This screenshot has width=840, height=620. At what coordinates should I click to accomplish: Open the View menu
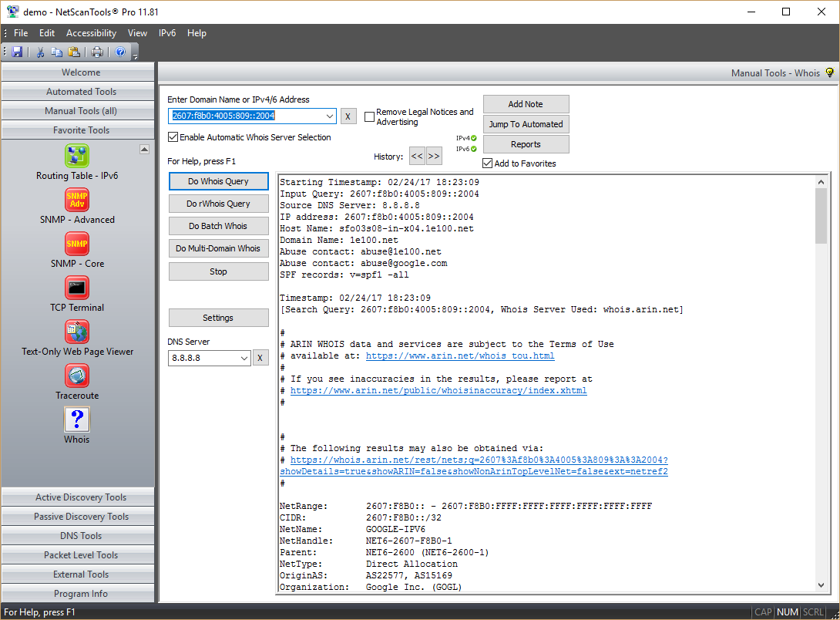138,33
